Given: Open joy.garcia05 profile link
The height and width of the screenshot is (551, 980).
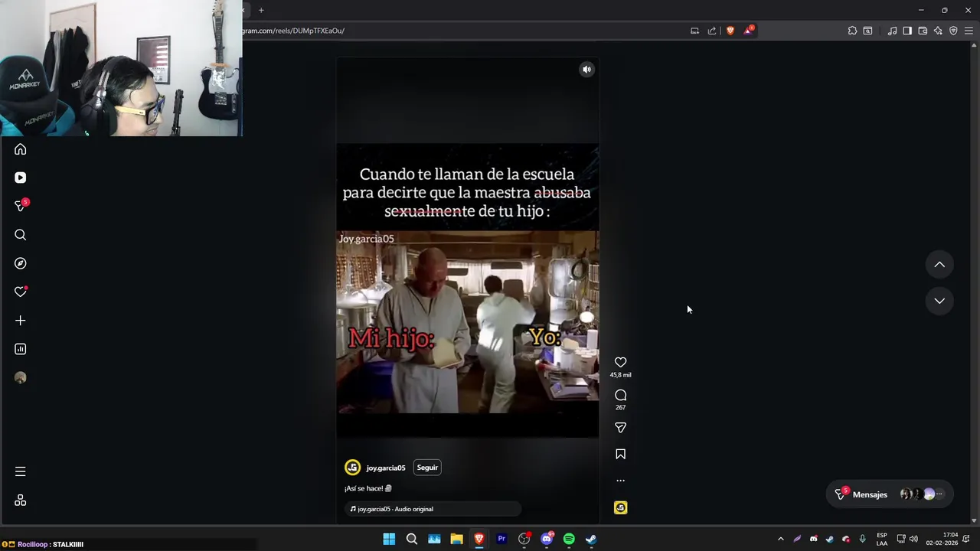Looking at the screenshot, I should point(386,468).
